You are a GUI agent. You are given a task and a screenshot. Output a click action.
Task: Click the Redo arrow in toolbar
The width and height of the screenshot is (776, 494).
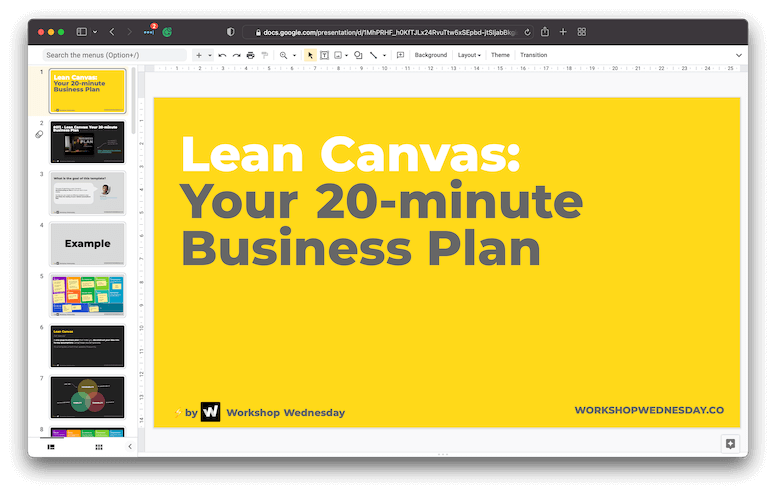[236, 55]
